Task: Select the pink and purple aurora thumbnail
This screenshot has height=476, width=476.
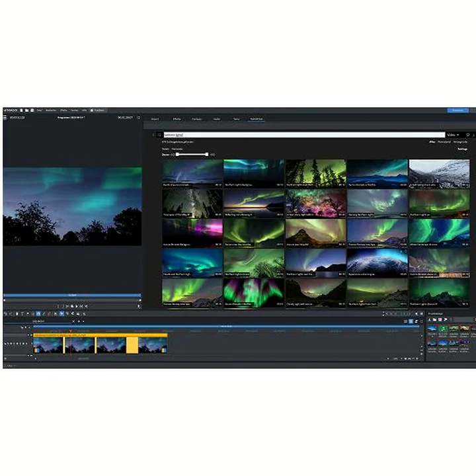Action: tap(192, 233)
